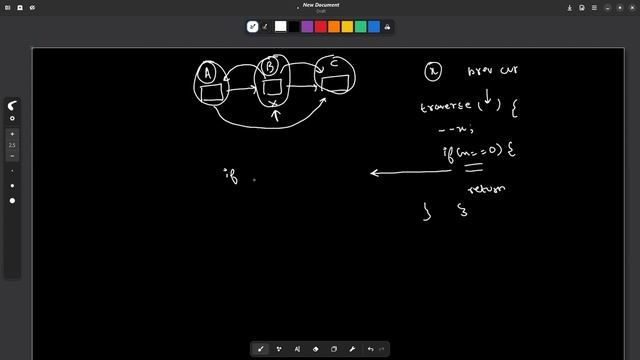This screenshot has height=360, width=640.
Task: Open brush style selector in side panel
Action: (12, 106)
